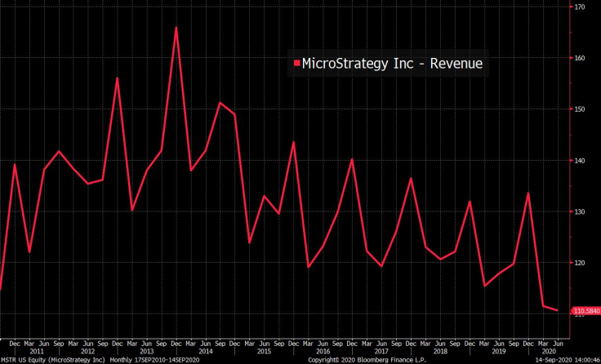Click the 2016 year label on the x-axis
This screenshot has height=364, width=601.
coord(323,352)
